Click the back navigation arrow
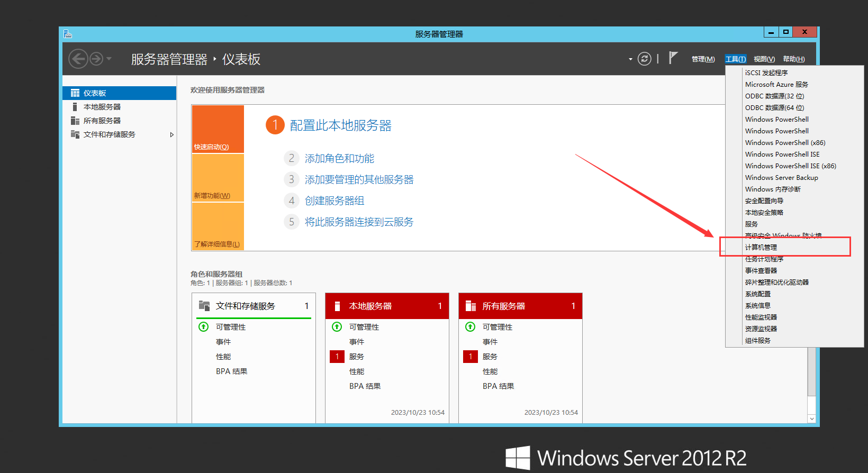The width and height of the screenshot is (868, 473). click(78, 59)
